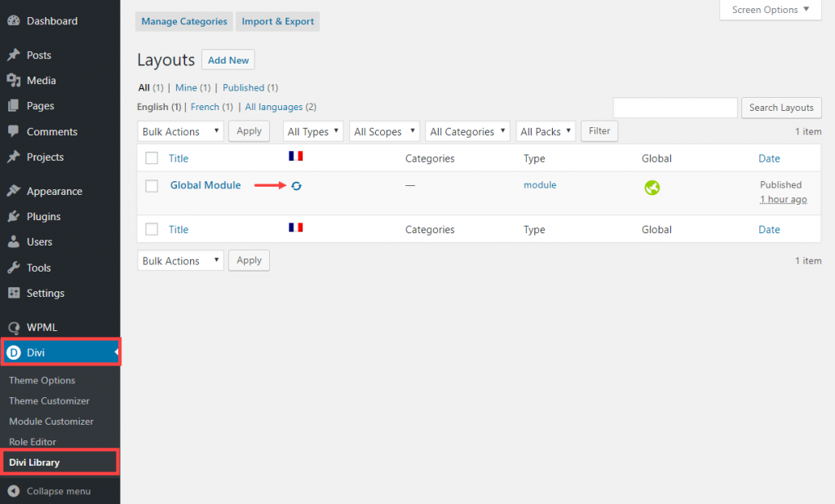The width and height of the screenshot is (835, 504).
Task: Switch to the Import & Export tab
Action: point(277,21)
